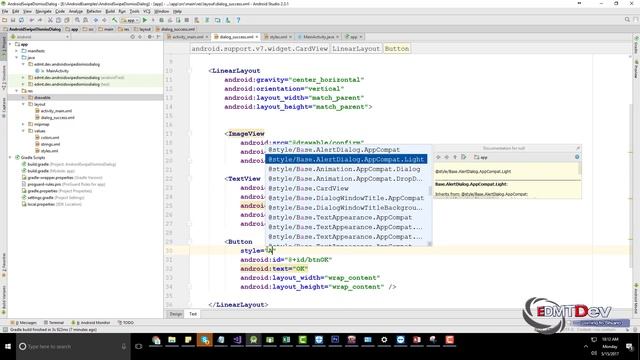Switch to styles.xml editor tab
The height and width of the screenshot is (360, 640).
[x=278, y=37]
